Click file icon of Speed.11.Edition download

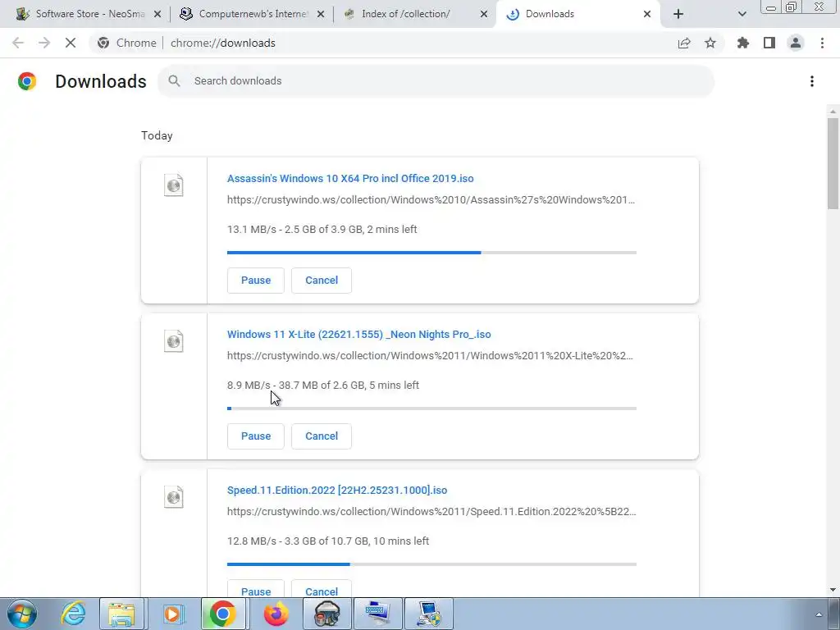pyautogui.click(x=174, y=497)
